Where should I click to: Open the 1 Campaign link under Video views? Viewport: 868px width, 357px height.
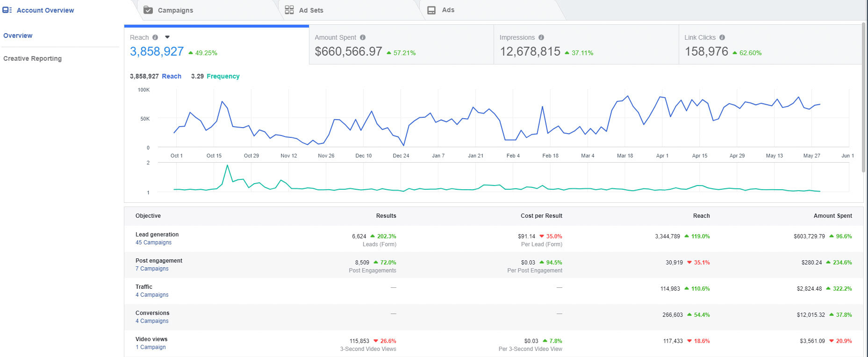coord(151,347)
